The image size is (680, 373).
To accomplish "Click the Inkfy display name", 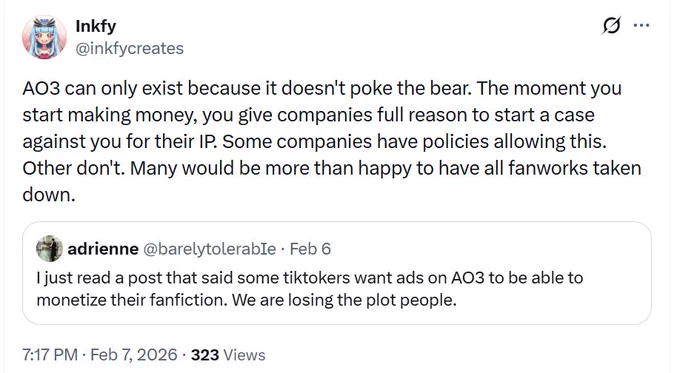I will point(96,26).
